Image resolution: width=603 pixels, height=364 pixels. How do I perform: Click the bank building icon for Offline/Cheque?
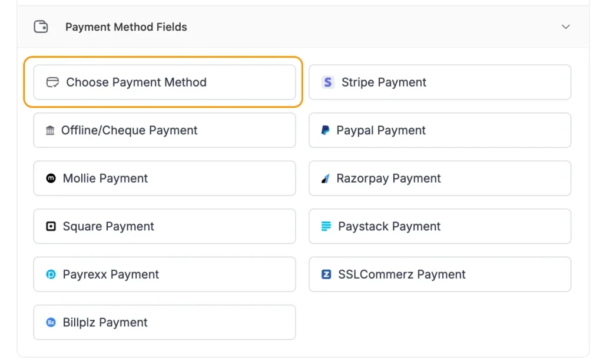click(x=50, y=130)
